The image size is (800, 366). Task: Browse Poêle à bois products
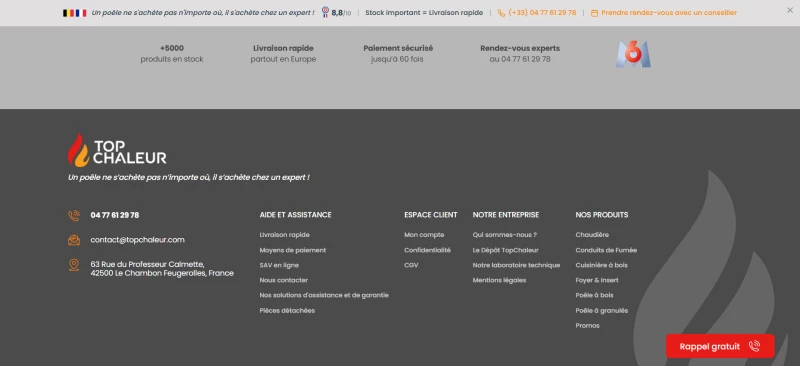[594, 296]
